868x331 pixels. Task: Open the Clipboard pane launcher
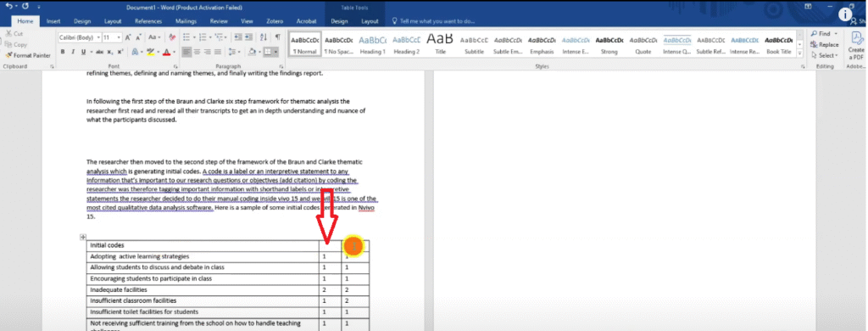coord(52,66)
